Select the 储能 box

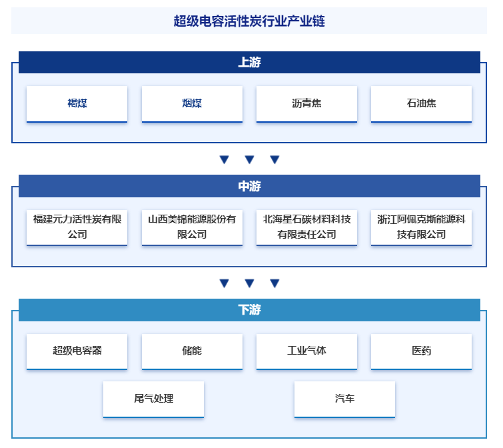(192, 351)
